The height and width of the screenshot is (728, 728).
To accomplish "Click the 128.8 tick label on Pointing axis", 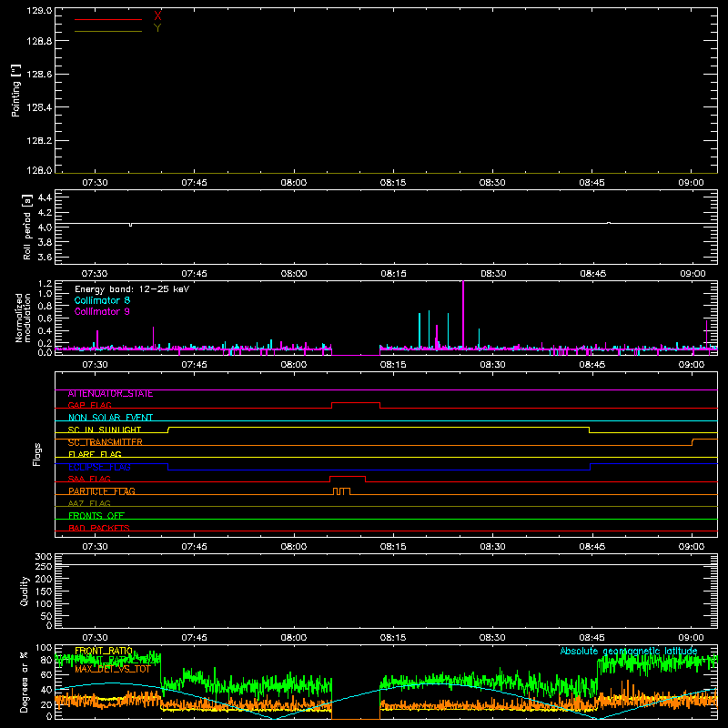I will coord(39,41).
